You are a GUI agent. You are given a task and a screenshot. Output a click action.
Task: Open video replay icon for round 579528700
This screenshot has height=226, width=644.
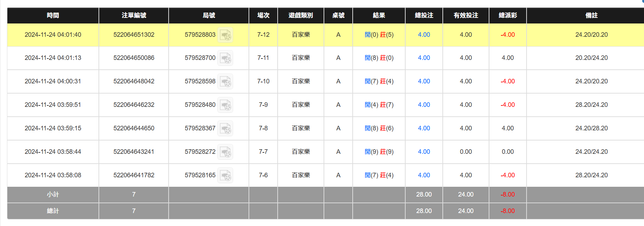click(x=225, y=58)
